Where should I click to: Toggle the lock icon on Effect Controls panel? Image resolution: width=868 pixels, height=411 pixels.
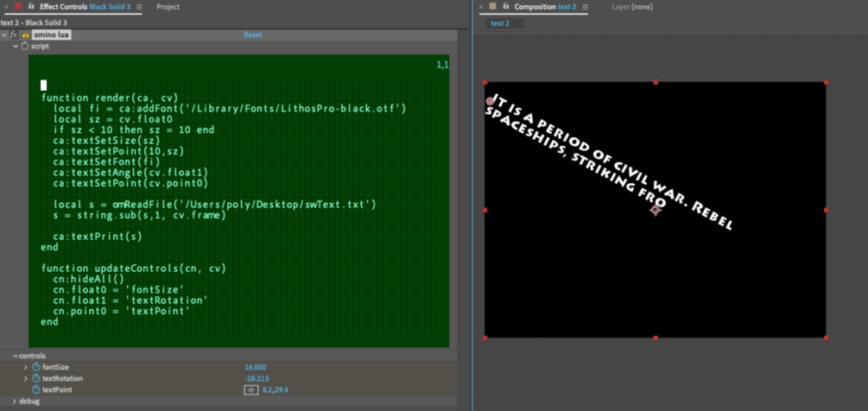[32, 6]
